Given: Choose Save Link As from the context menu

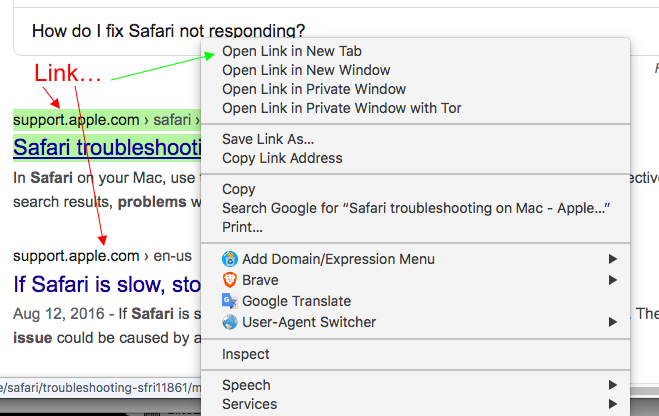Looking at the screenshot, I should pyautogui.click(x=268, y=139).
